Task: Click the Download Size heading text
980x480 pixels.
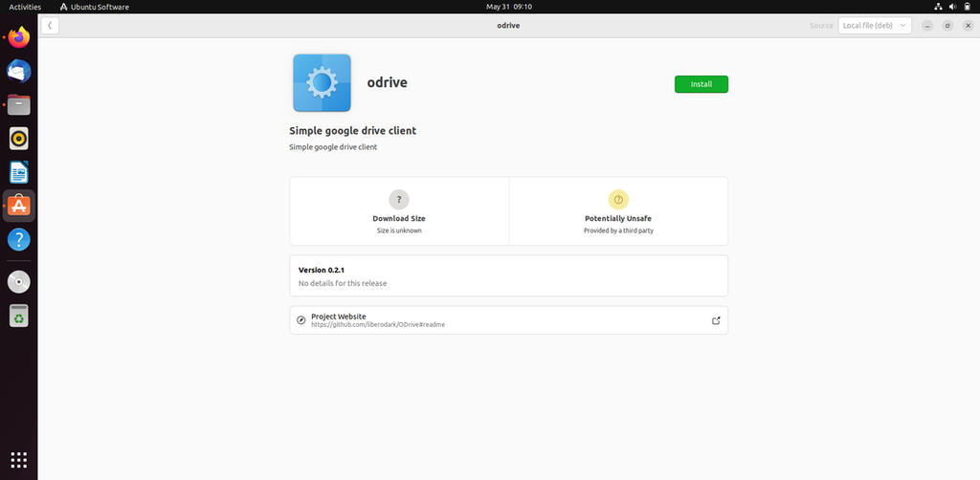Action: (x=399, y=218)
